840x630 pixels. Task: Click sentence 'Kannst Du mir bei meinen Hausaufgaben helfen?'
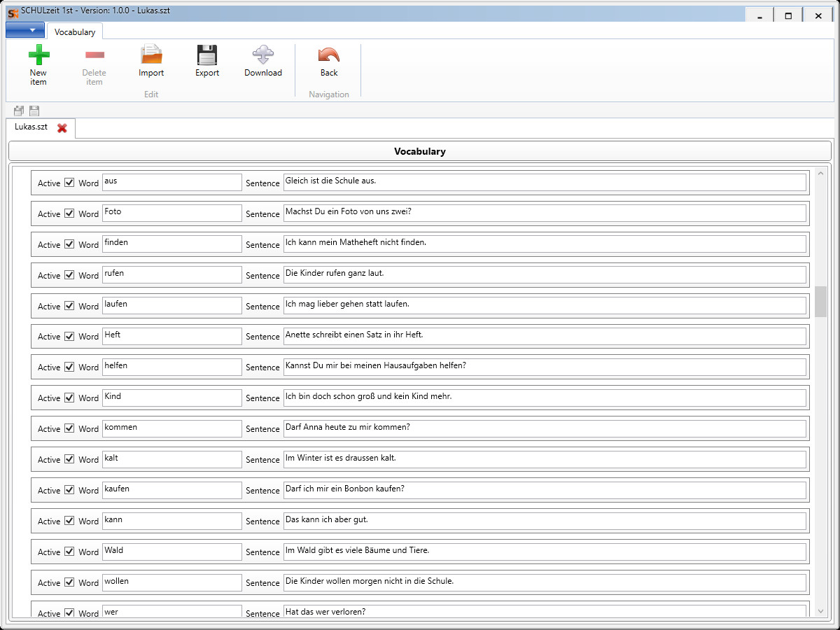(545, 367)
